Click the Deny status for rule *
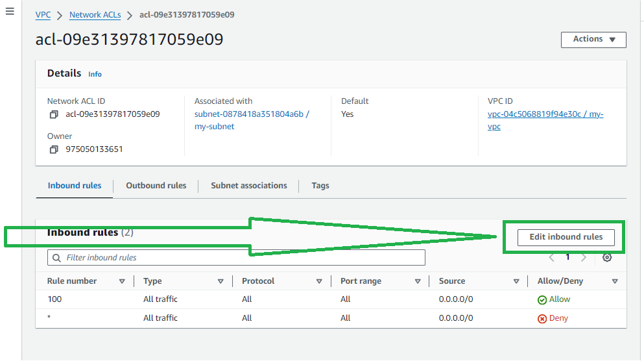 [x=553, y=319]
